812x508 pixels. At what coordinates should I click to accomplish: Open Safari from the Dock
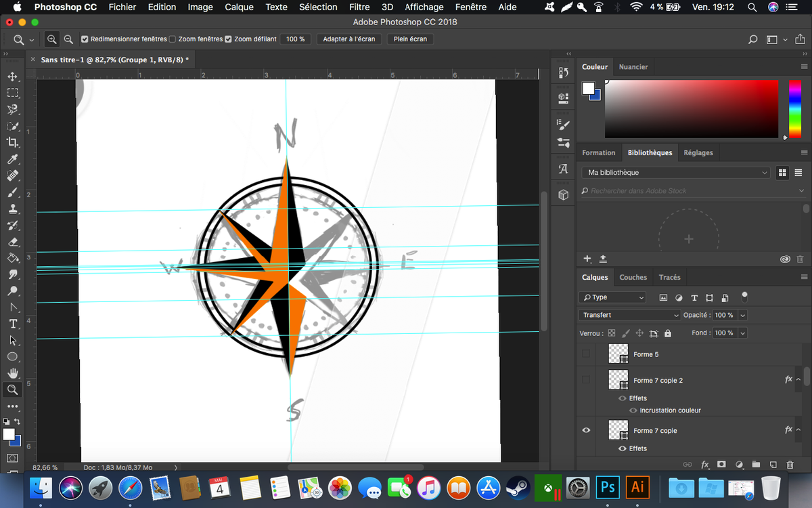click(x=131, y=488)
